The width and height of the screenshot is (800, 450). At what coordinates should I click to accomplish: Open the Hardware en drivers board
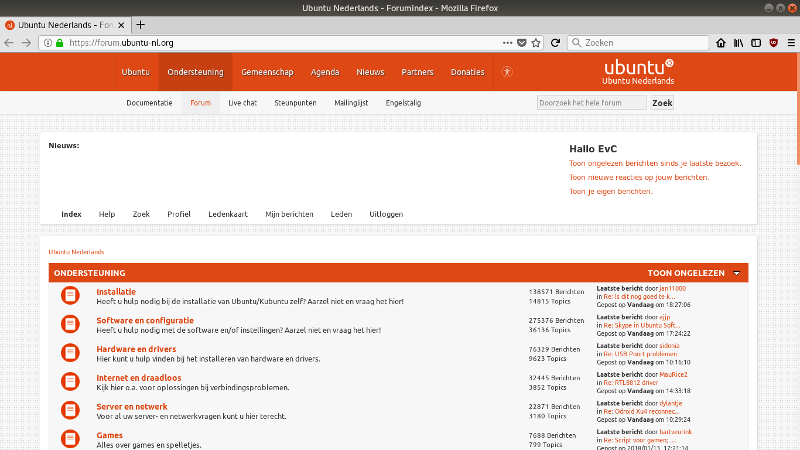[136, 349]
